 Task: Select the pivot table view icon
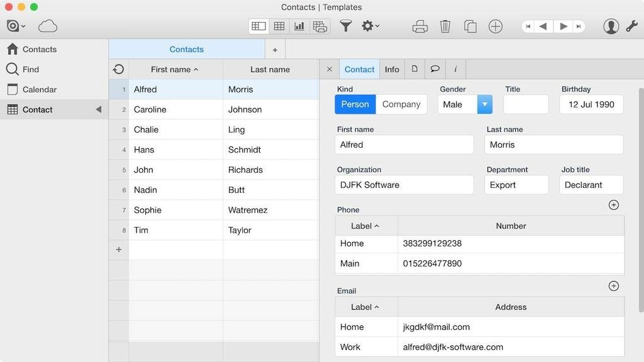(x=320, y=26)
